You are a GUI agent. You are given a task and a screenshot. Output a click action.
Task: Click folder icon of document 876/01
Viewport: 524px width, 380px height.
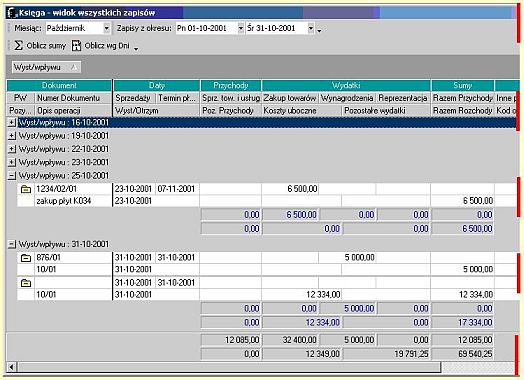(x=26, y=258)
